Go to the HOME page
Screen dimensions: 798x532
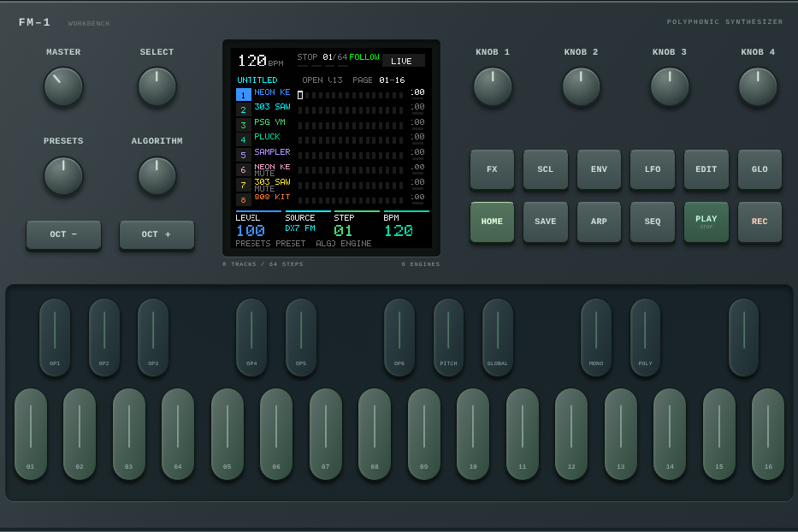click(492, 222)
